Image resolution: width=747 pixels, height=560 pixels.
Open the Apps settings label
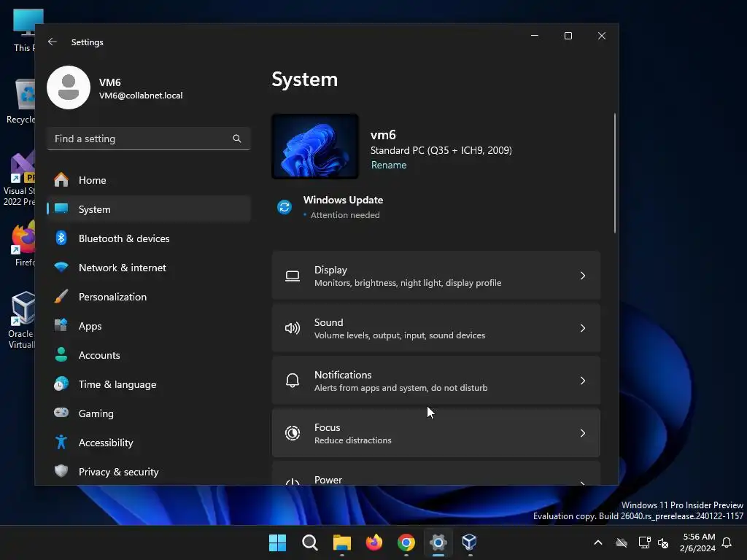point(90,326)
